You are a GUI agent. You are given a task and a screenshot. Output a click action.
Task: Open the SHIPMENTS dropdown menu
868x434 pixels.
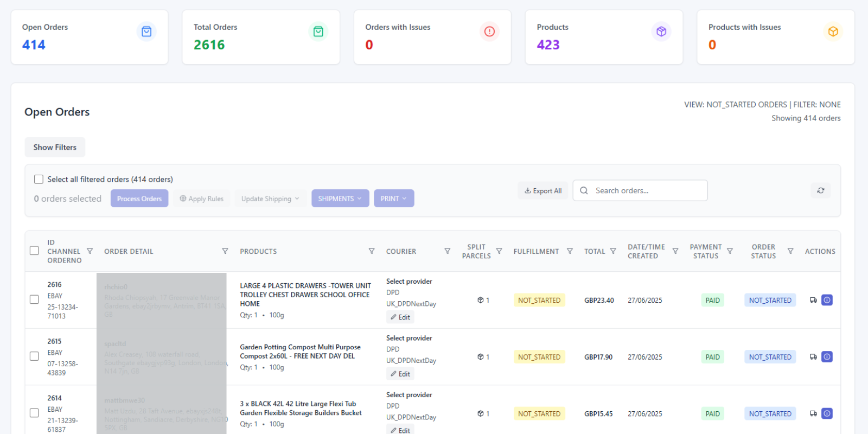click(x=340, y=199)
